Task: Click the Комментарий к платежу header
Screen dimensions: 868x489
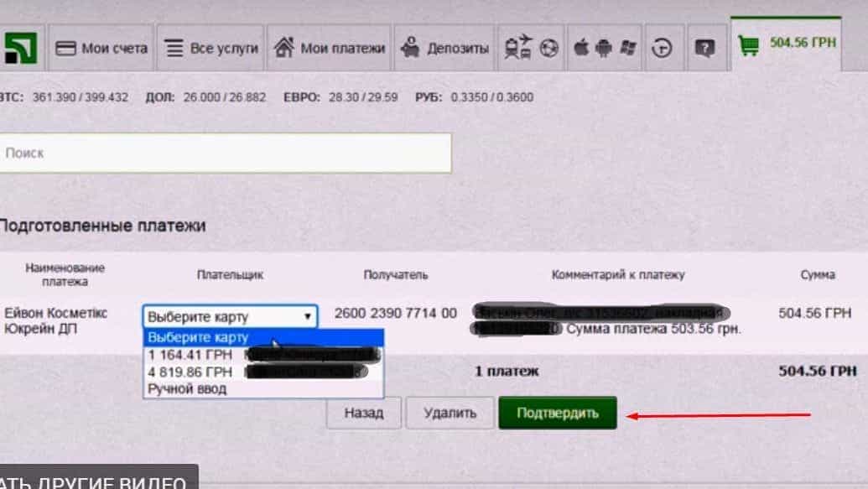Action: pyautogui.click(x=618, y=274)
